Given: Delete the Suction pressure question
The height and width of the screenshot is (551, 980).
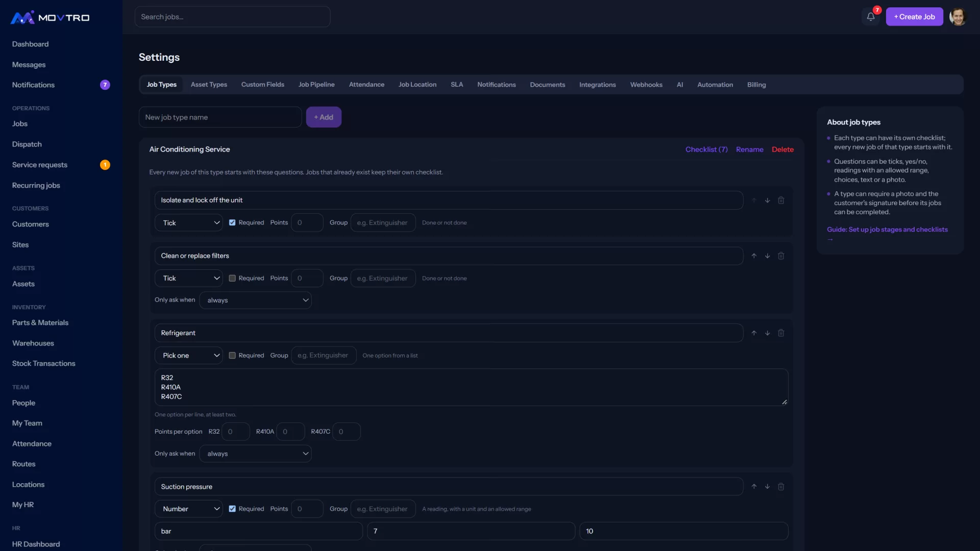Looking at the screenshot, I should tap(781, 487).
